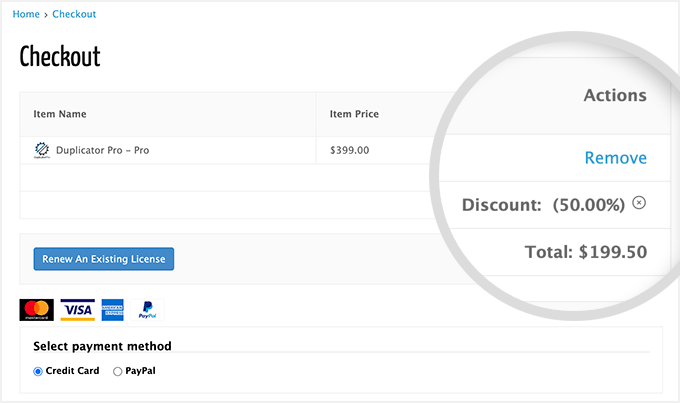
Task: Click the Select payment method heading
Action: click(102, 347)
